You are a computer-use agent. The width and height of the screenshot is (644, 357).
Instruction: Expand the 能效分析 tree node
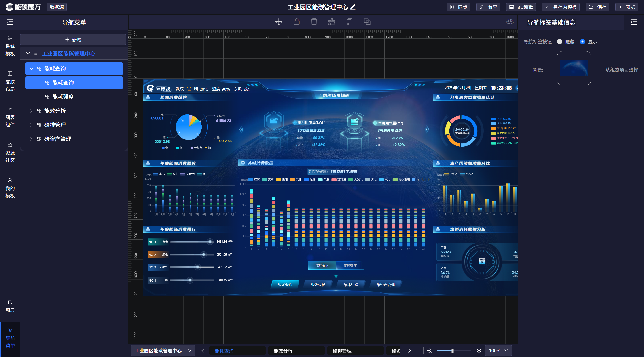32,111
